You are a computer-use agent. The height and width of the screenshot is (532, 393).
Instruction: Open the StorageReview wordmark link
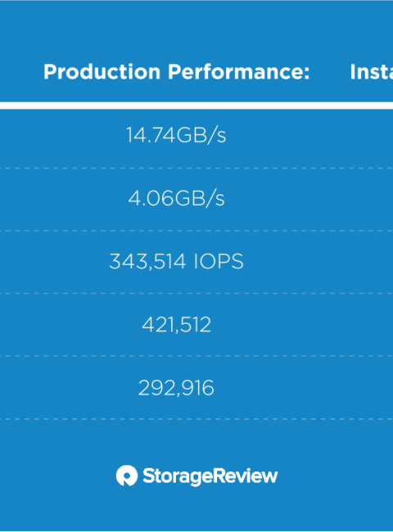(x=210, y=476)
